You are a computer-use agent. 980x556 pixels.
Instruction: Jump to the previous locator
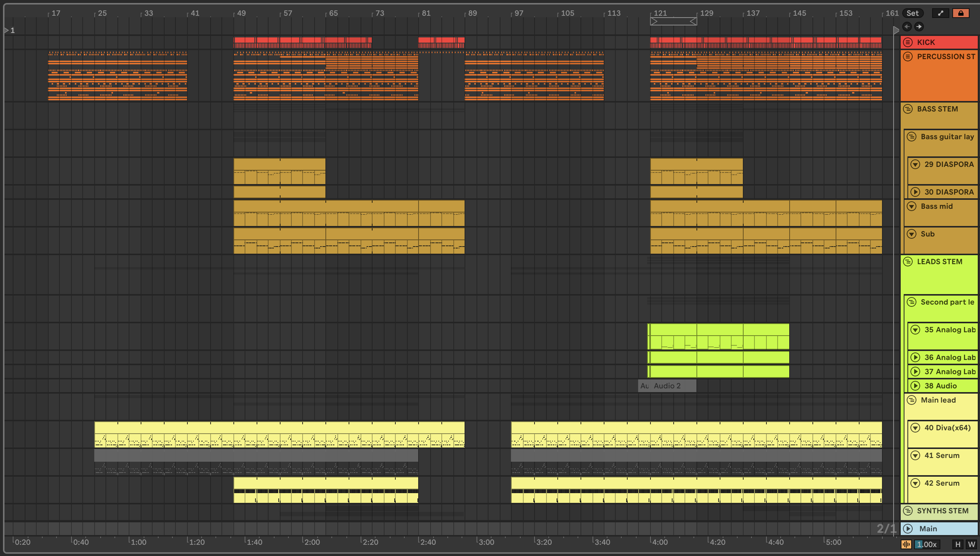(907, 26)
